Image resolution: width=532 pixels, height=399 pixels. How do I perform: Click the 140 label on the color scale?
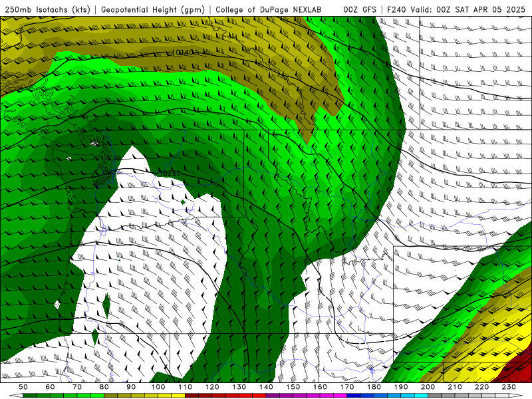(x=266, y=387)
